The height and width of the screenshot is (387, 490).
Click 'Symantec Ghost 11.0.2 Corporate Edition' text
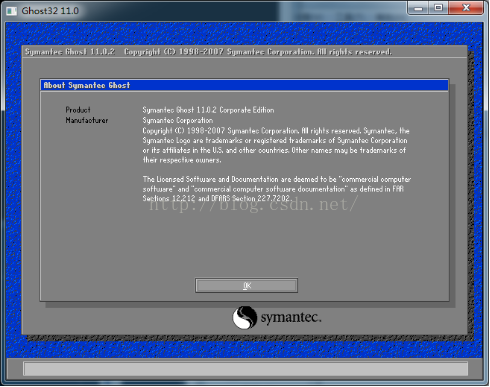pos(208,110)
